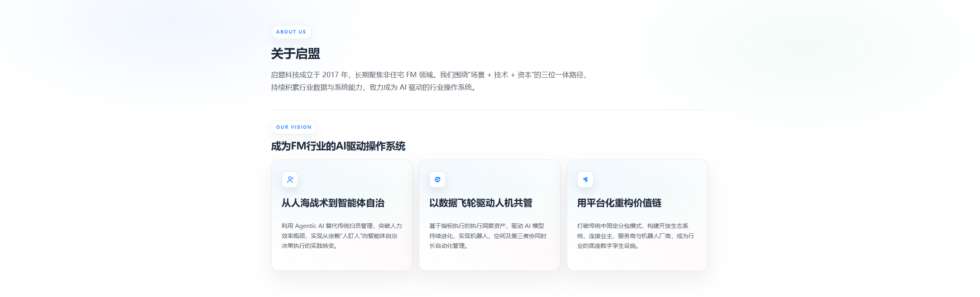Click the OUR VISION badge
This screenshot has height=297, width=980.
click(294, 127)
